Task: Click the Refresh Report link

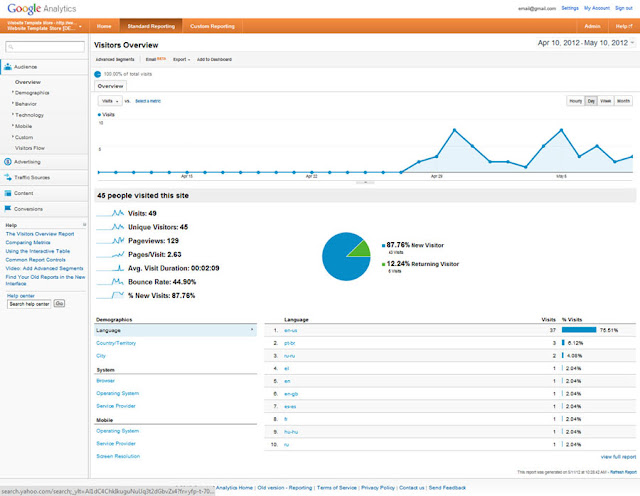Action: [x=623, y=472]
